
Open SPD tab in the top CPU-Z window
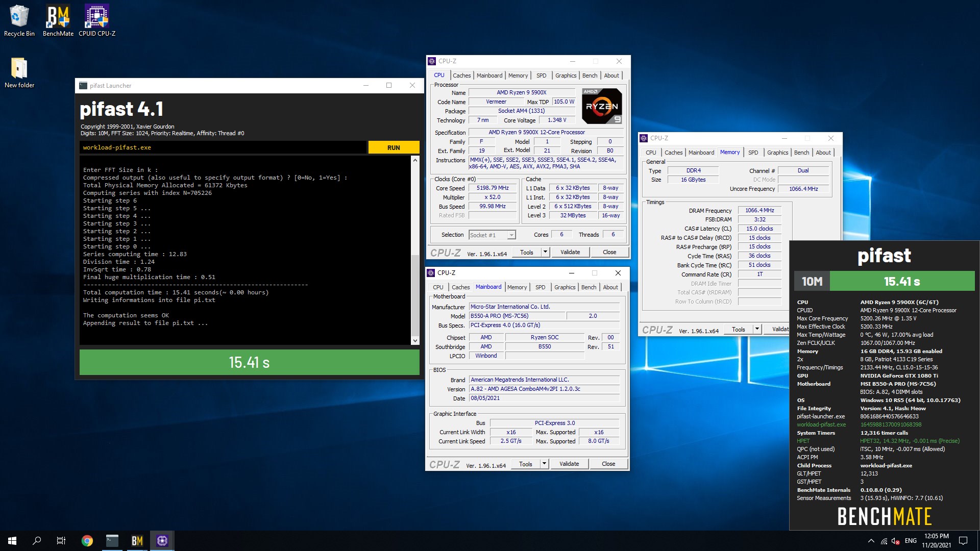(541, 76)
